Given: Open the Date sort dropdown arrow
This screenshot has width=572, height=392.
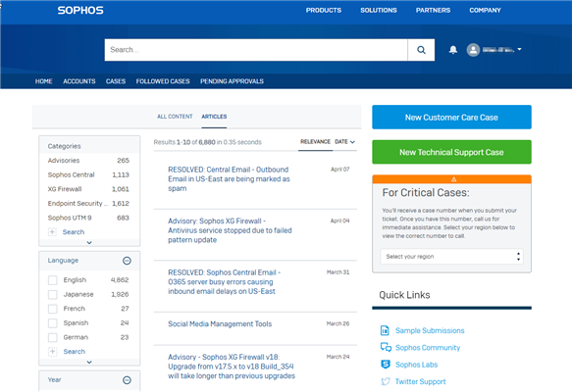Looking at the screenshot, I should [x=352, y=142].
